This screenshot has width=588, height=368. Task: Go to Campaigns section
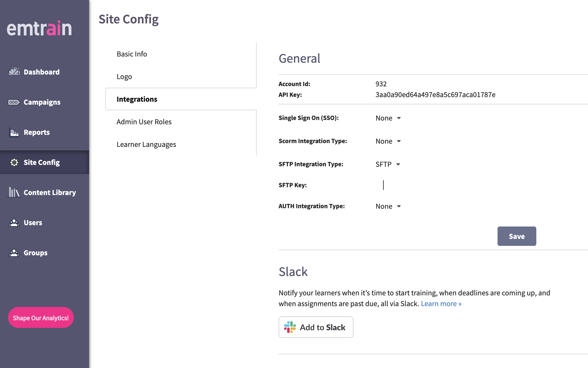(x=44, y=102)
